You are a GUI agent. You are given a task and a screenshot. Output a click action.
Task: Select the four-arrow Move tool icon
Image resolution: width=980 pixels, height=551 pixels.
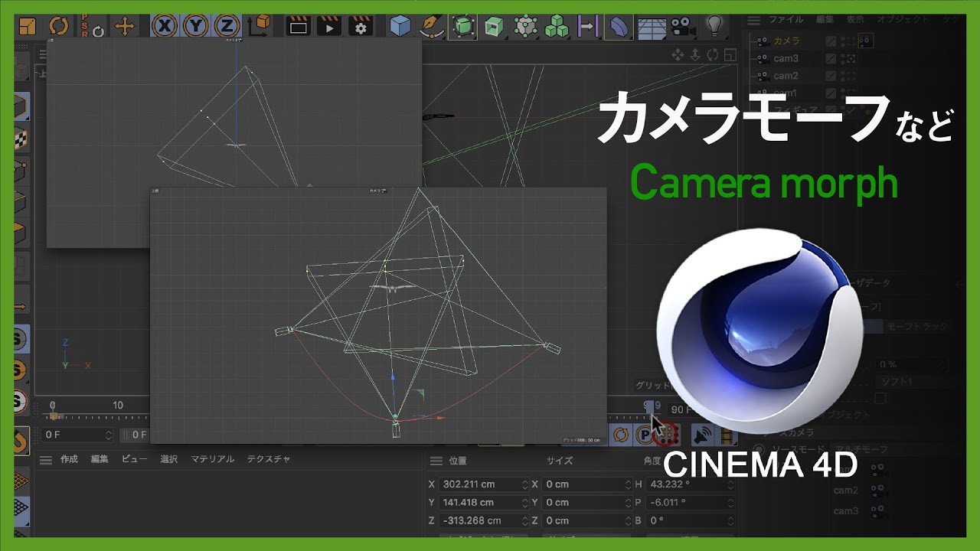(x=124, y=27)
